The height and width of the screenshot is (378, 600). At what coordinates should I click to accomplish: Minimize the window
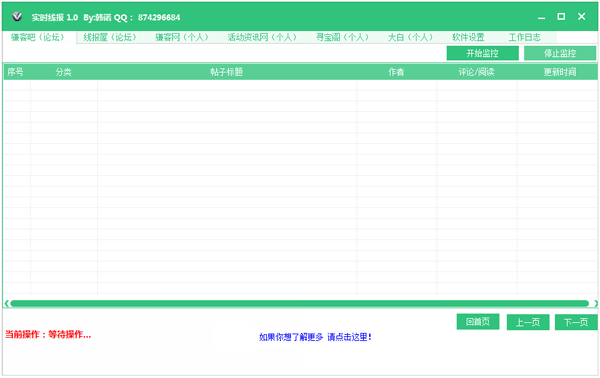click(x=541, y=17)
